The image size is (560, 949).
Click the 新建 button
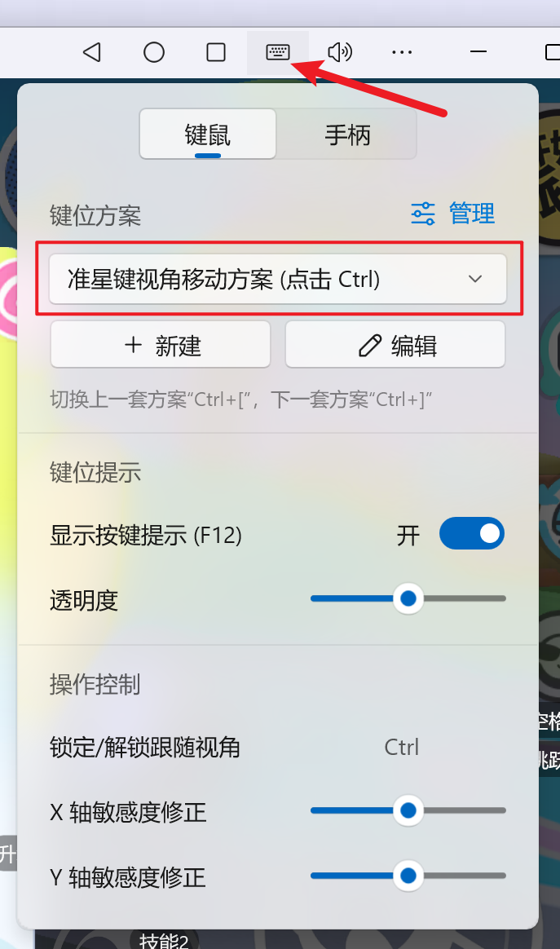[x=161, y=344]
